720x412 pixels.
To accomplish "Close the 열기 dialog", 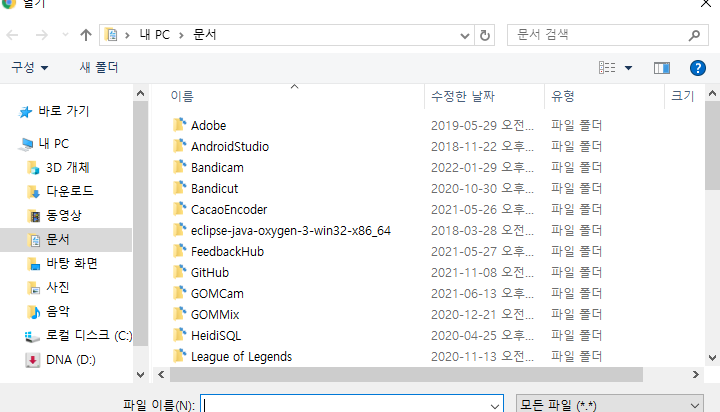I will pyautogui.click(x=706, y=4).
